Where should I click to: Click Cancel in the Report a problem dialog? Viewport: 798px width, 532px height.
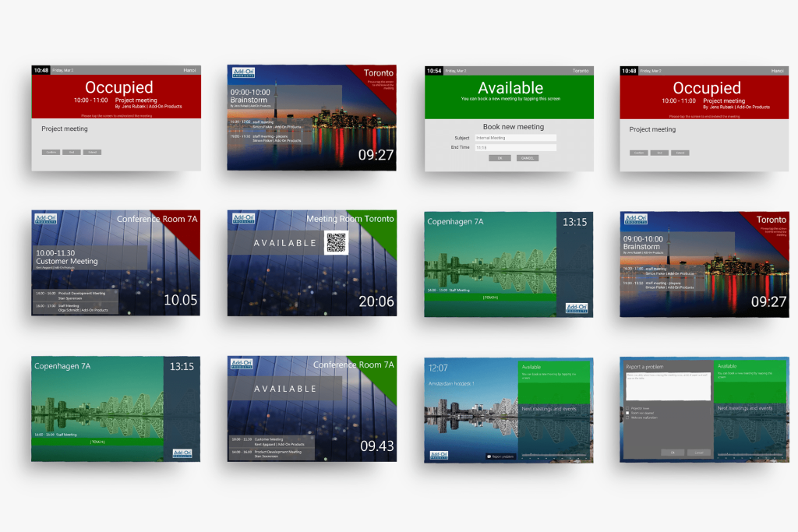(x=698, y=453)
